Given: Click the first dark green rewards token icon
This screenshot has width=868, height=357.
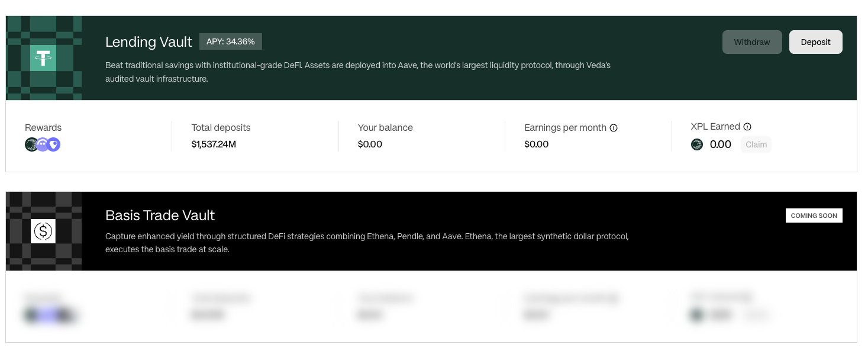Looking at the screenshot, I should click(x=31, y=144).
